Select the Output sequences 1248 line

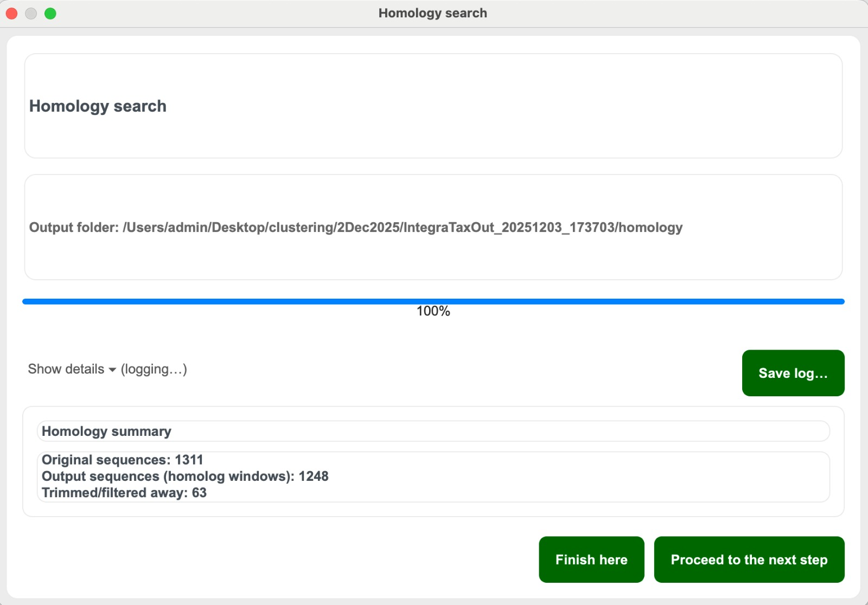click(185, 477)
